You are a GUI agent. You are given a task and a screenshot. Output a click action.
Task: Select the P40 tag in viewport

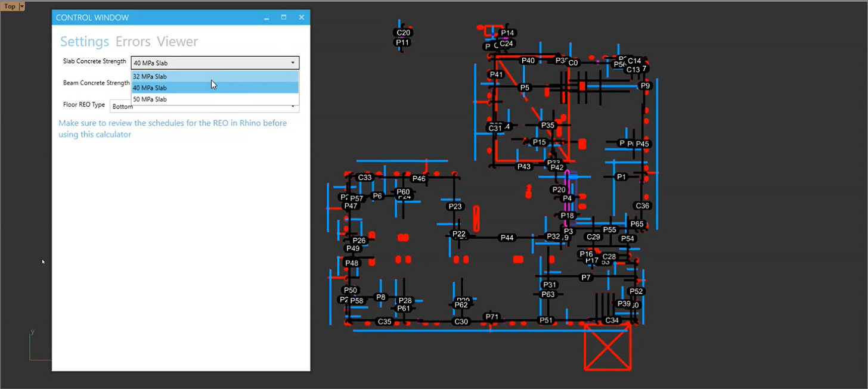(528, 60)
